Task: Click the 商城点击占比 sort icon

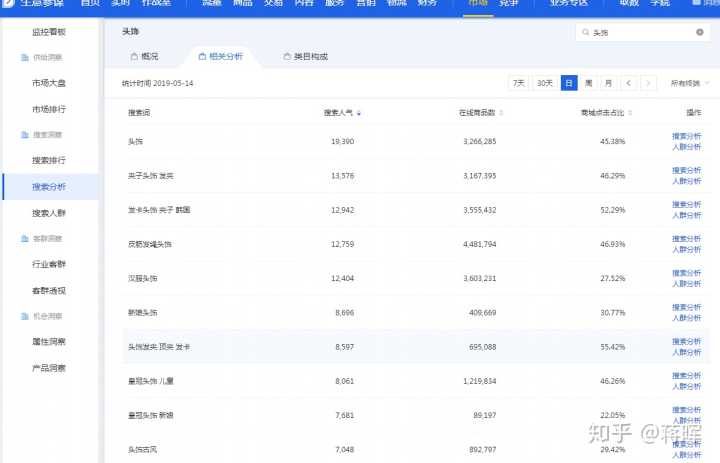Action: tap(630, 113)
